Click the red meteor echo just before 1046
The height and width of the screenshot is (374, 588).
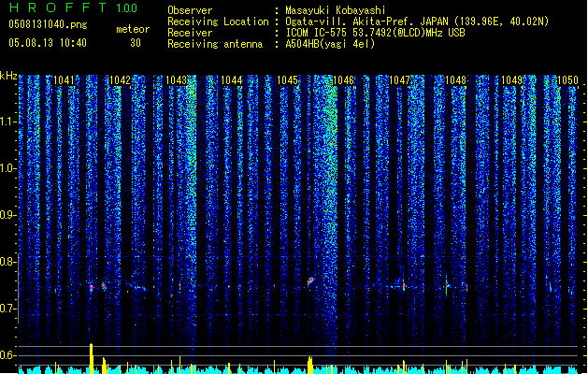[310, 280]
